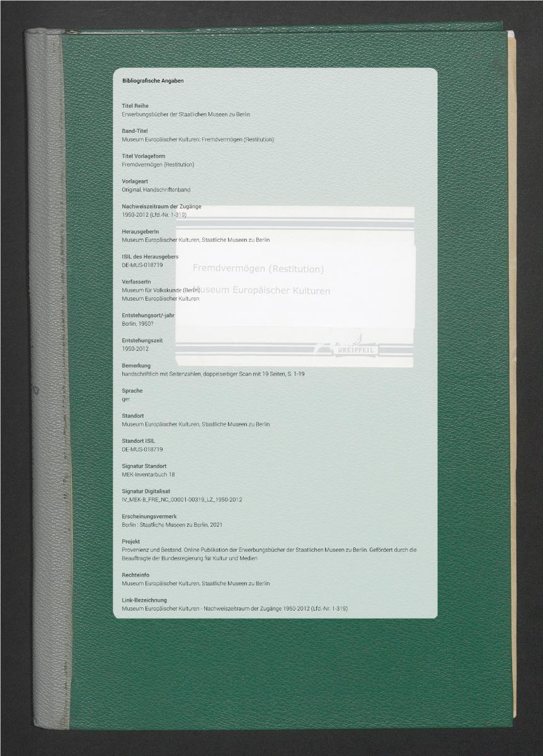This screenshot has height=756, width=543.
Task: Select 'Museum Europäischer Kulturen' on the cover label
Action: click(262, 290)
